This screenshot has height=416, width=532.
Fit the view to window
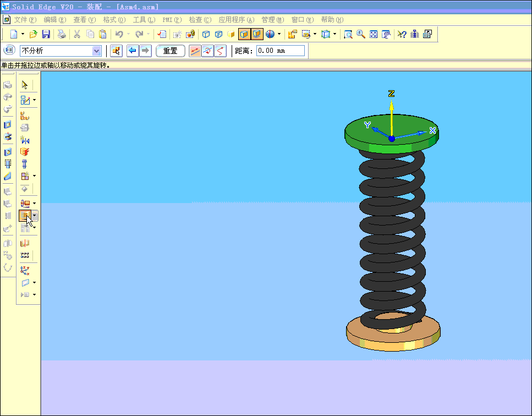pyautogui.click(x=374, y=34)
